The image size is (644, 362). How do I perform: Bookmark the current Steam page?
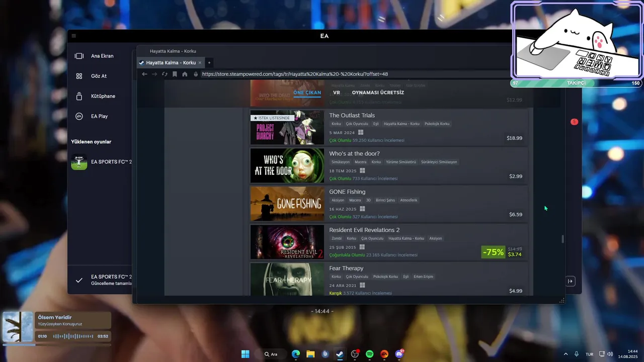click(175, 74)
